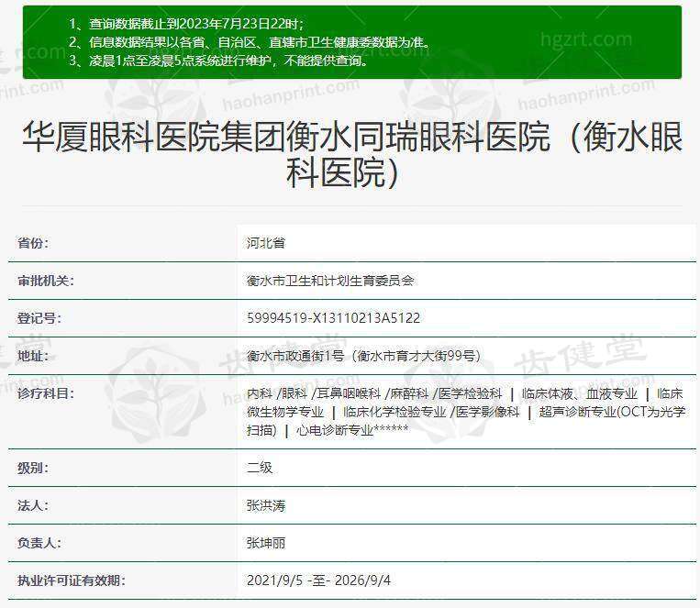Click the 法人 label
Screen dimensions: 700x608
pyautogui.click(x=33, y=506)
